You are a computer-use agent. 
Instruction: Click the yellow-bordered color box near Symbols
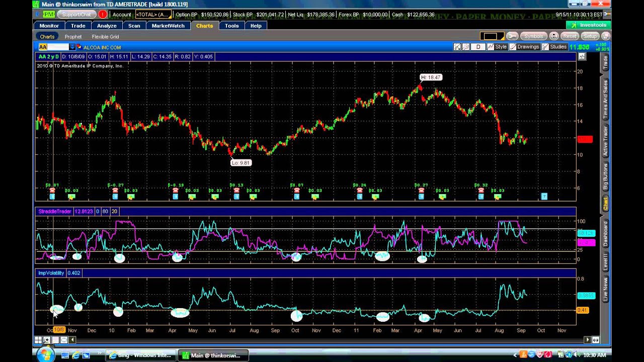491,36
